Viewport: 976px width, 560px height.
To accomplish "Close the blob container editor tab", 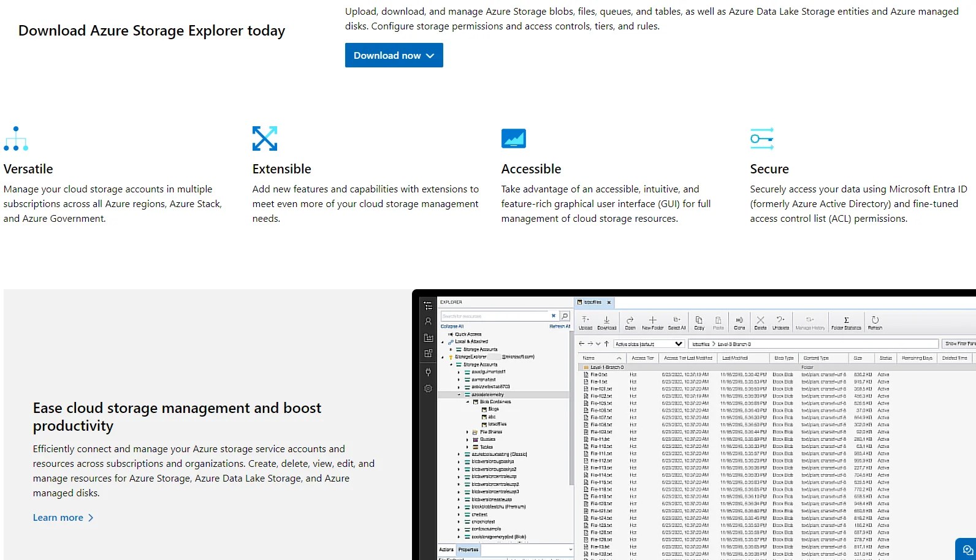I will 609,302.
